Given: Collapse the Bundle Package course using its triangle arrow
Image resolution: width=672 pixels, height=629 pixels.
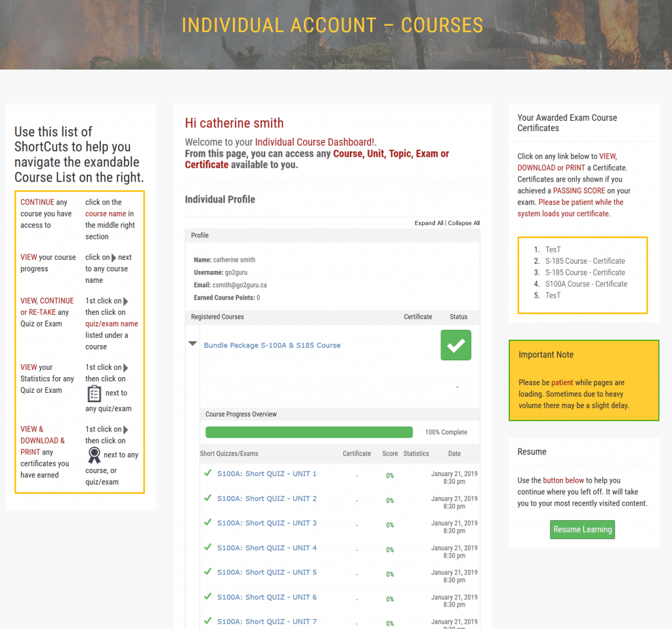Looking at the screenshot, I should coord(192,342).
